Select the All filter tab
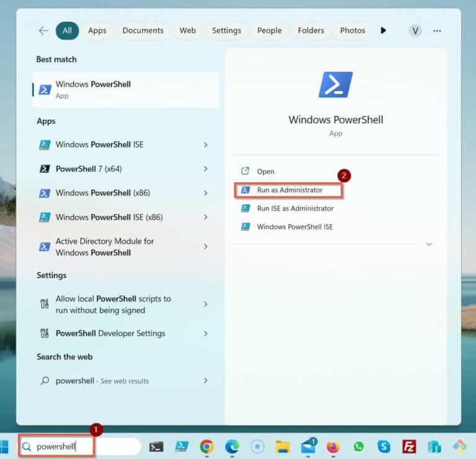The height and width of the screenshot is (459, 476). (67, 30)
